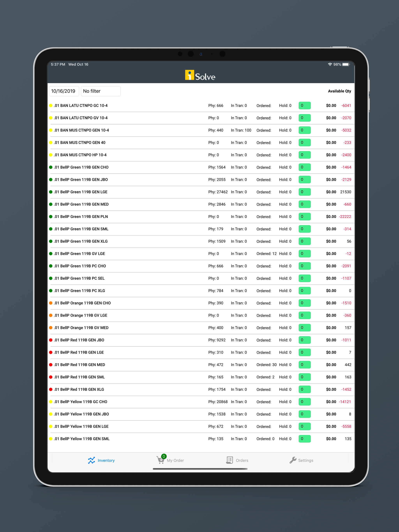Open the No filter dropdown
This screenshot has height=532, width=399.
[101, 91]
